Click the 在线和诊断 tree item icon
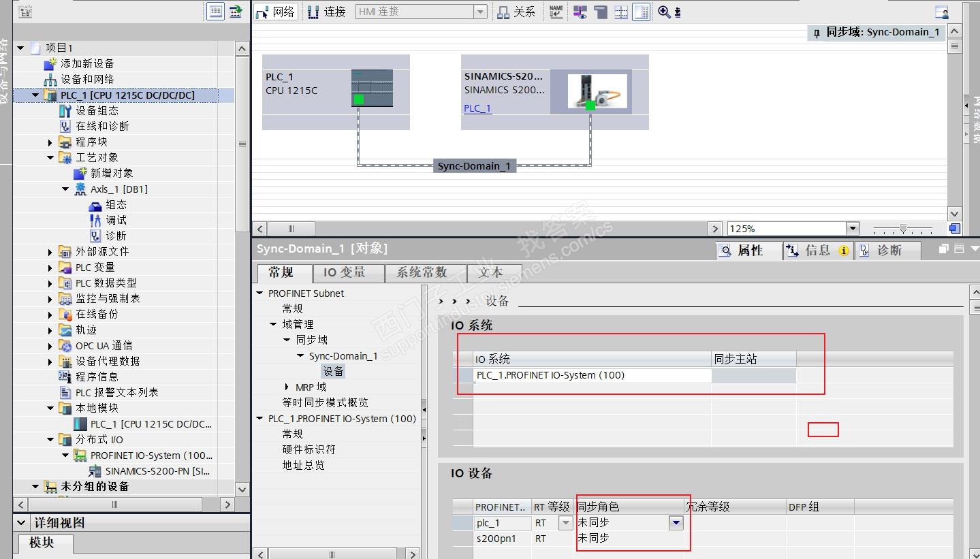The height and width of the screenshot is (559, 980). point(65,126)
